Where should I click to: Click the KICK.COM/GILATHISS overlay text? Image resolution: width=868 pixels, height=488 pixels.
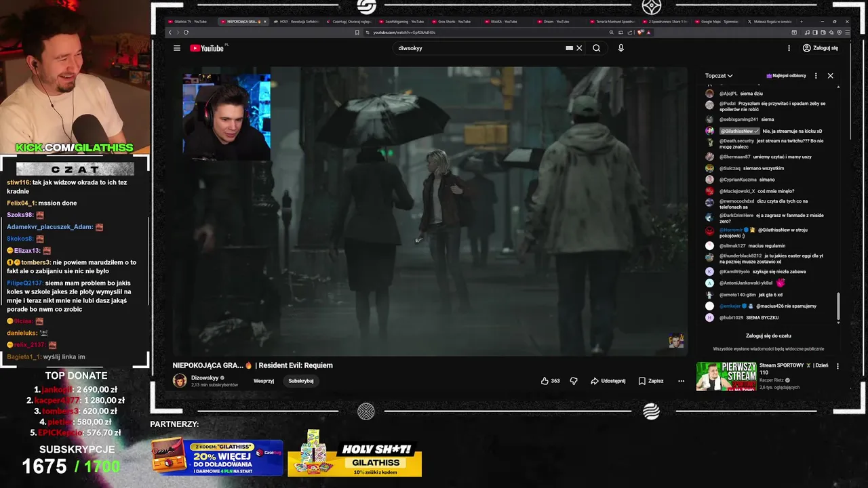click(x=75, y=148)
